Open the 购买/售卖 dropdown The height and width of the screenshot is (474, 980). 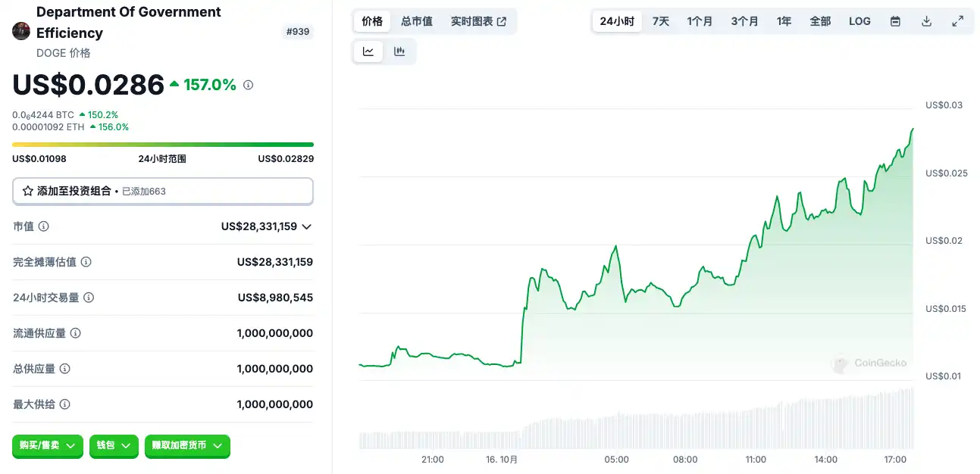[48, 446]
